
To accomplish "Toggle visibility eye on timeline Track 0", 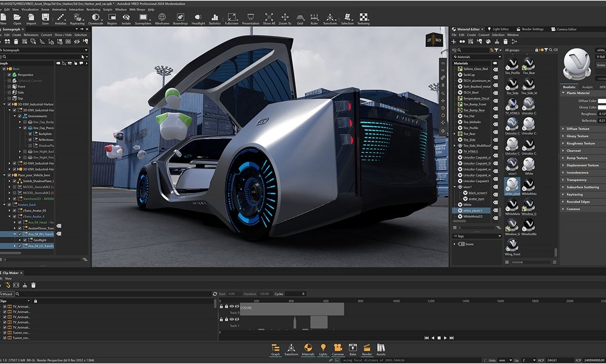I will pos(232,306).
